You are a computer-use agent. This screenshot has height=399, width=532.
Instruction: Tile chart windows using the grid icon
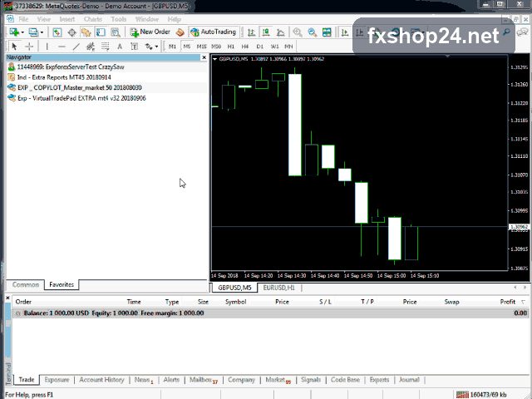tap(327, 32)
